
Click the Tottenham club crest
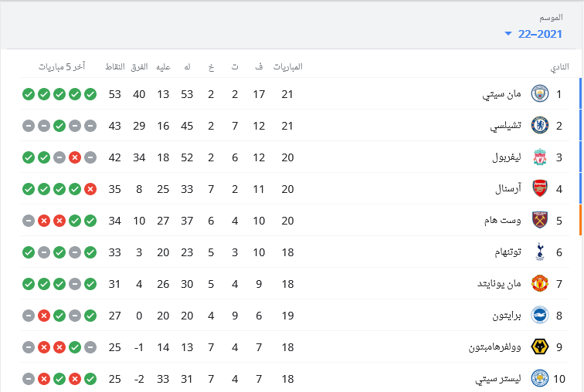coord(539,252)
